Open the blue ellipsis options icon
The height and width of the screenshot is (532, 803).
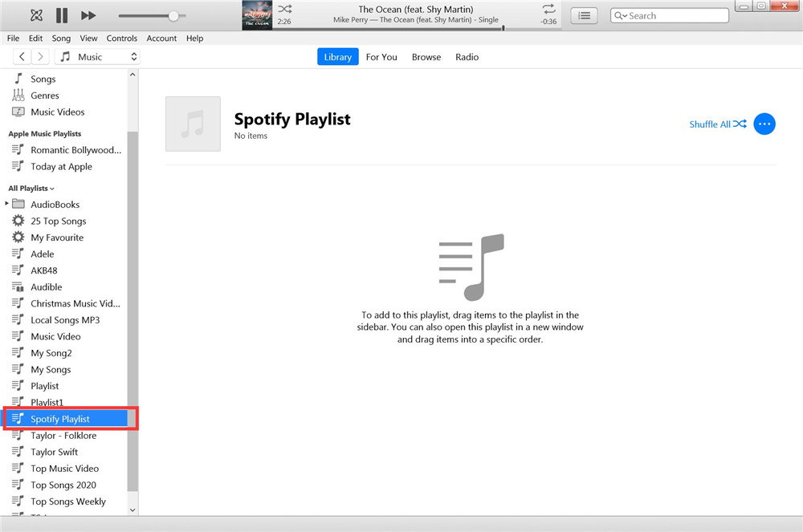pos(764,124)
